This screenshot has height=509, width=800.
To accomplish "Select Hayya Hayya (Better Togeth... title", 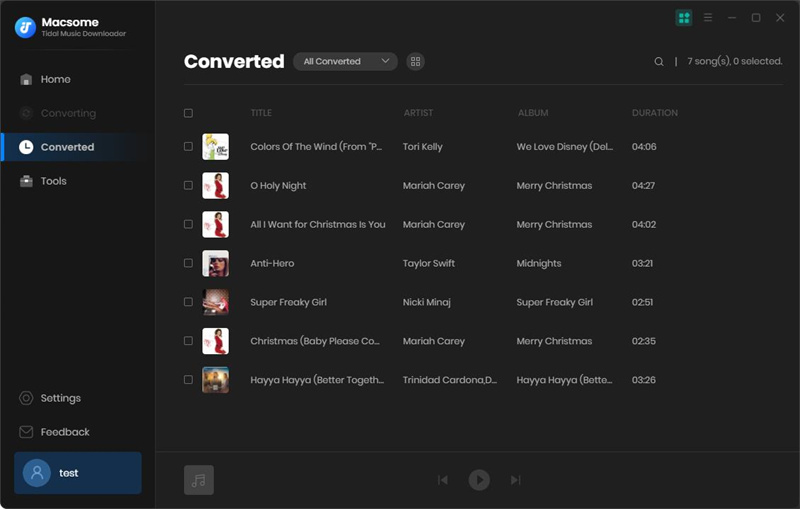I will (x=317, y=380).
